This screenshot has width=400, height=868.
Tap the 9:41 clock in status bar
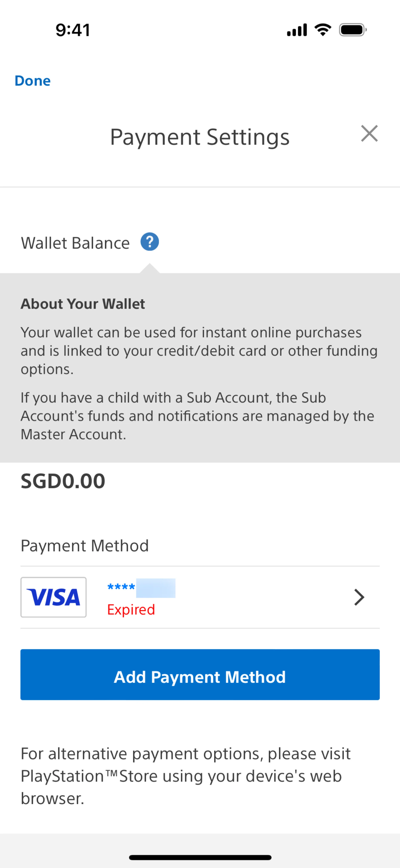pyautogui.click(x=73, y=30)
